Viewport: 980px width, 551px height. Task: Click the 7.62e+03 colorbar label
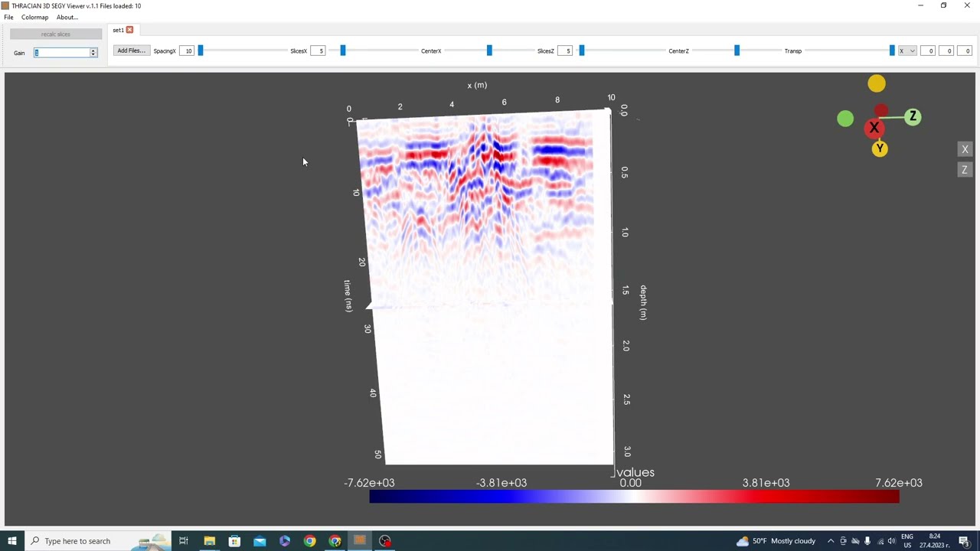[899, 483]
